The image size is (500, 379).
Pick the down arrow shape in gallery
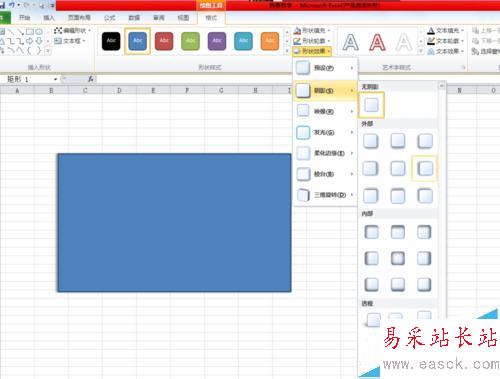coord(39,41)
